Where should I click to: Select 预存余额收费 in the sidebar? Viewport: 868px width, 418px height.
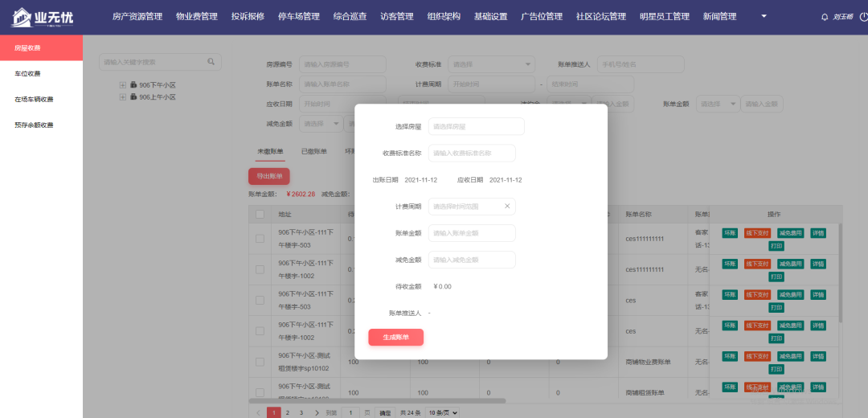pyautogui.click(x=42, y=125)
